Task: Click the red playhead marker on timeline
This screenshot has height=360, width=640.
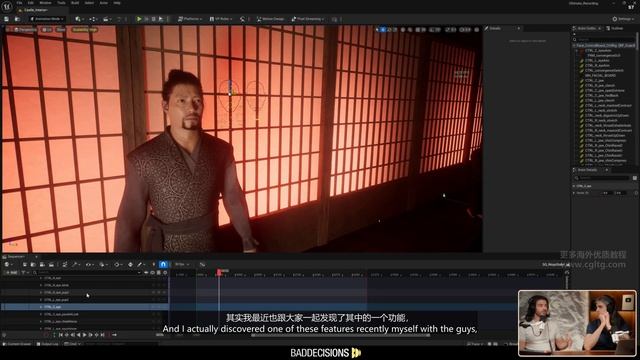Action: click(219, 272)
